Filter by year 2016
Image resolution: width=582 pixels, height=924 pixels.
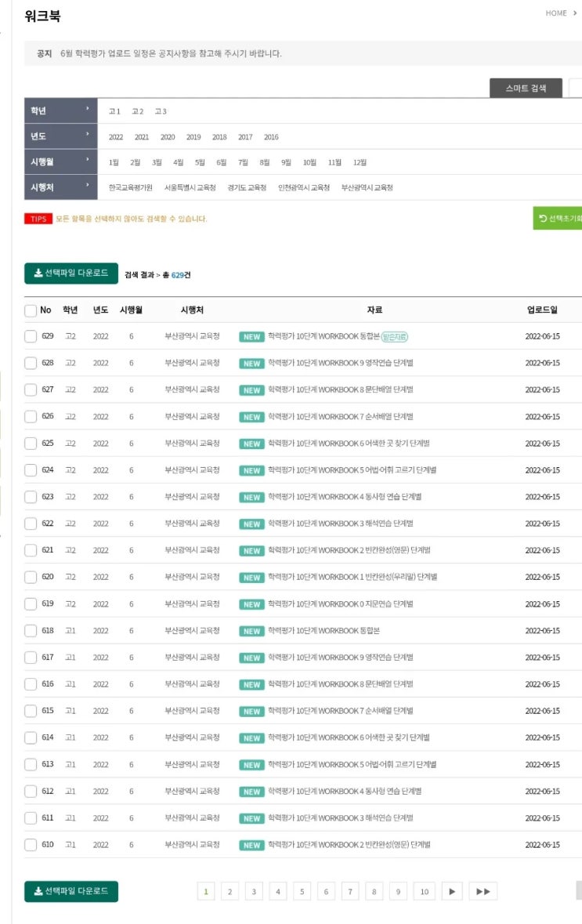pos(271,137)
